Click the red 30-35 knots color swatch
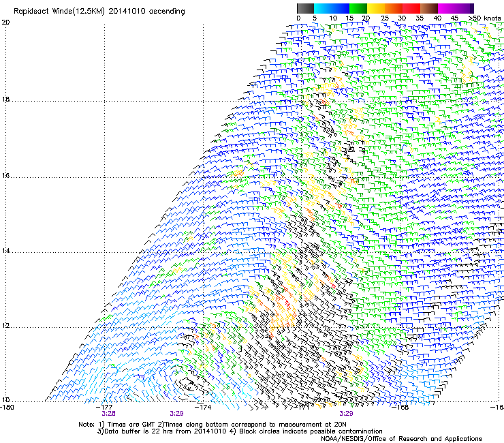504x443 pixels. pyautogui.click(x=411, y=8)
